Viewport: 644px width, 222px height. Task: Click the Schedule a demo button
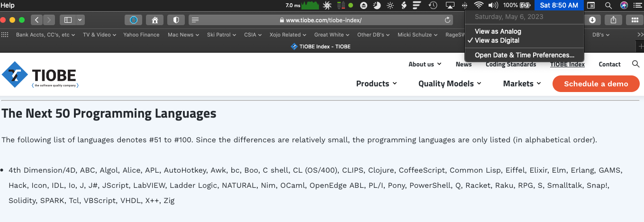[x=596, y=84]
